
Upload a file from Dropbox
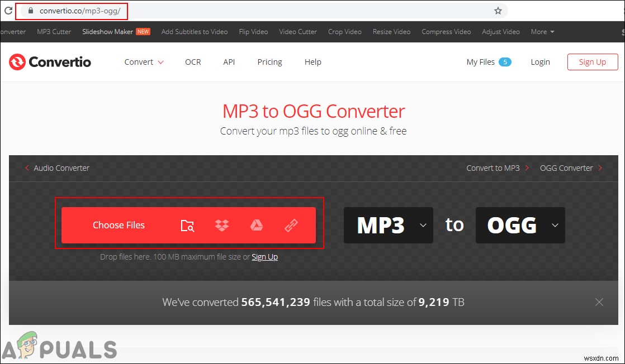(222, 224)
